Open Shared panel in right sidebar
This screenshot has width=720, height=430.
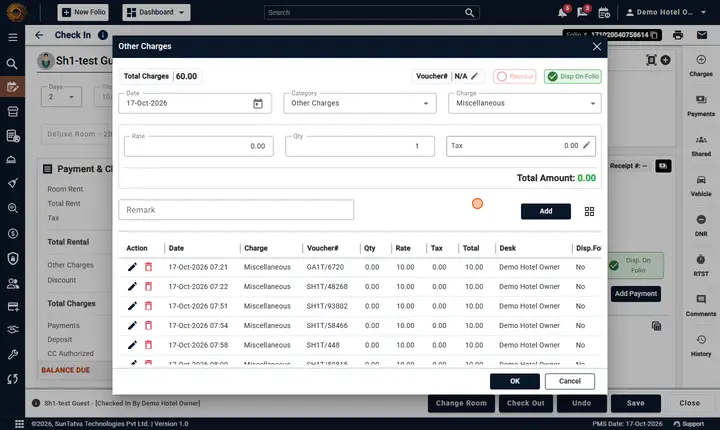(x=701, y=146)
